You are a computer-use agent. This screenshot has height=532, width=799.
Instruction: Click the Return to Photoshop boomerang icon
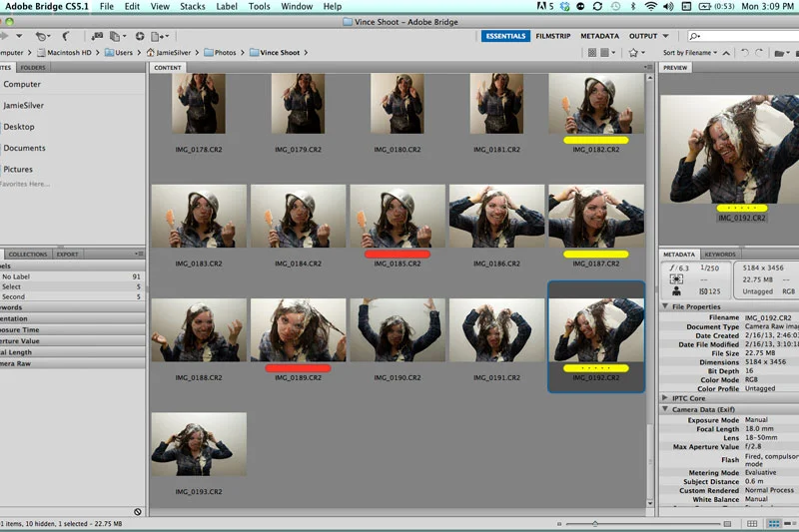66,36
